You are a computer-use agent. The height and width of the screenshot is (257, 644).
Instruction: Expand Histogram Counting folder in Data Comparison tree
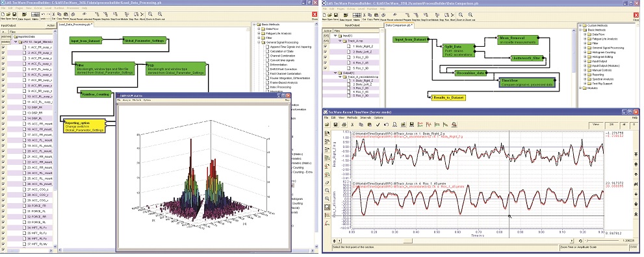585,52
